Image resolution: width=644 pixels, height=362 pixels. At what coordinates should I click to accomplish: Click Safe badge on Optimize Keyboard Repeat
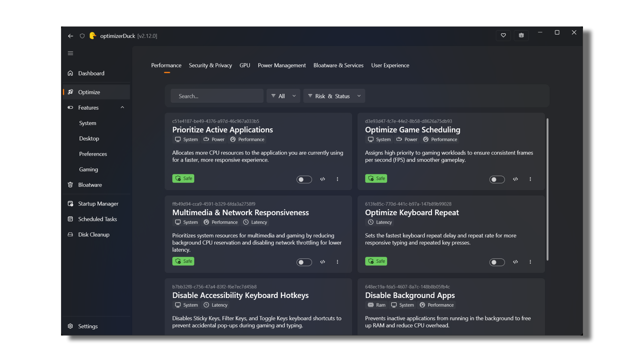(376, 261)
